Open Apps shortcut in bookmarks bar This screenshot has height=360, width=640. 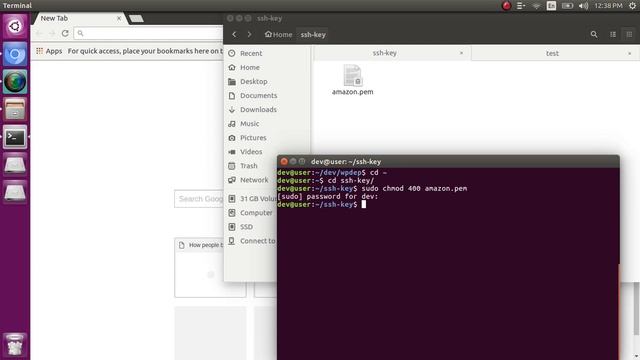tap(49, 51)
